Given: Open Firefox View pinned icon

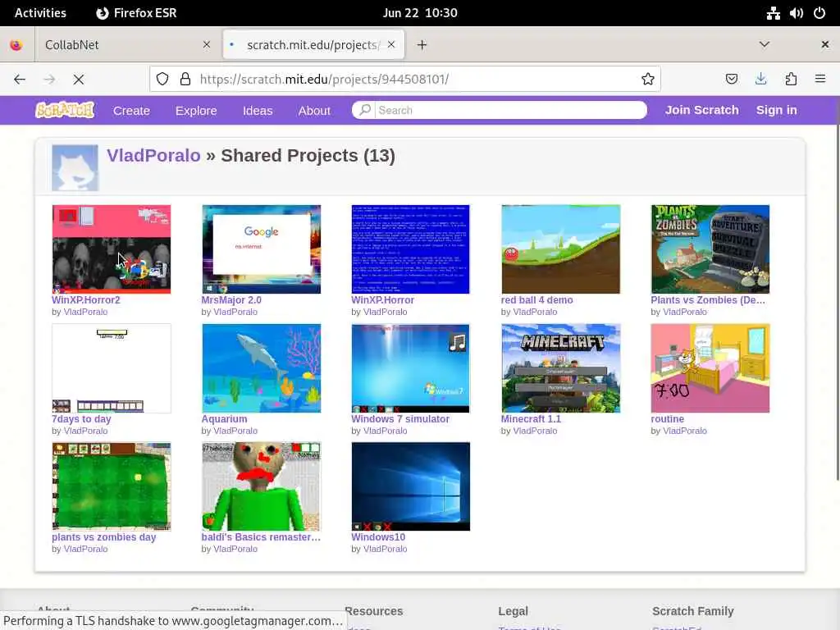Looking at the screenshot, I should (16, 44).
